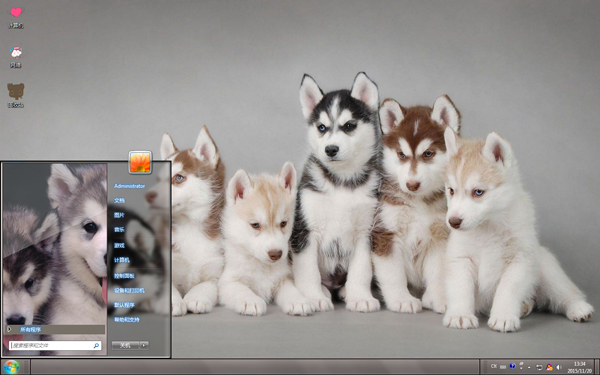Viewport: 600px width, 375px height.
Task: Expand 所有程序 in the Start menu
Action: 55,329
